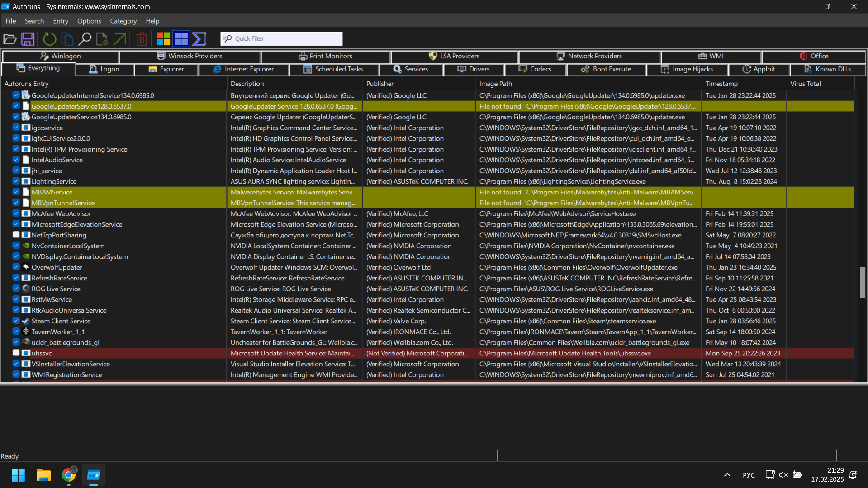Click the GoogleUpdaterInternalService134 row icon
Viewport: 868px width, 488px height.
(x=26, y=95)
